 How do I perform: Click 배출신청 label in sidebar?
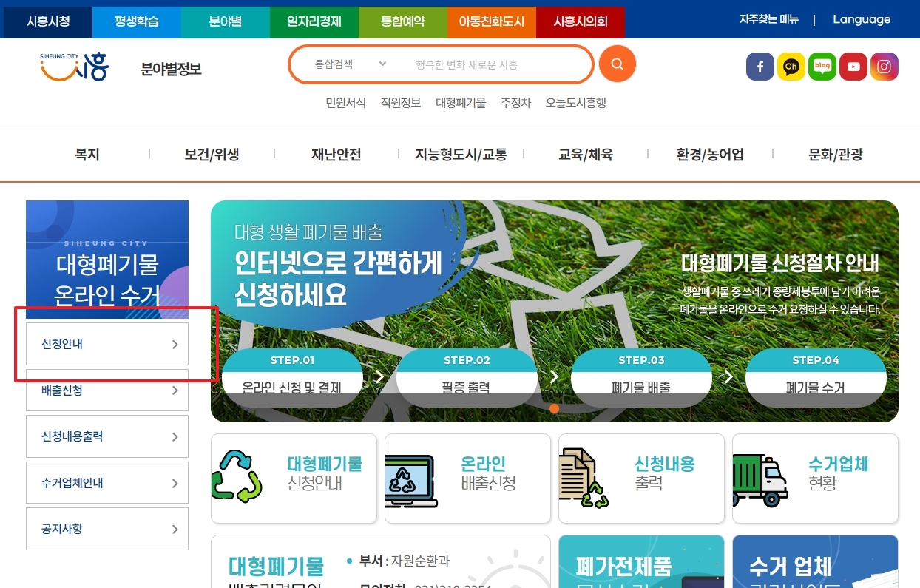pos(62,391)
